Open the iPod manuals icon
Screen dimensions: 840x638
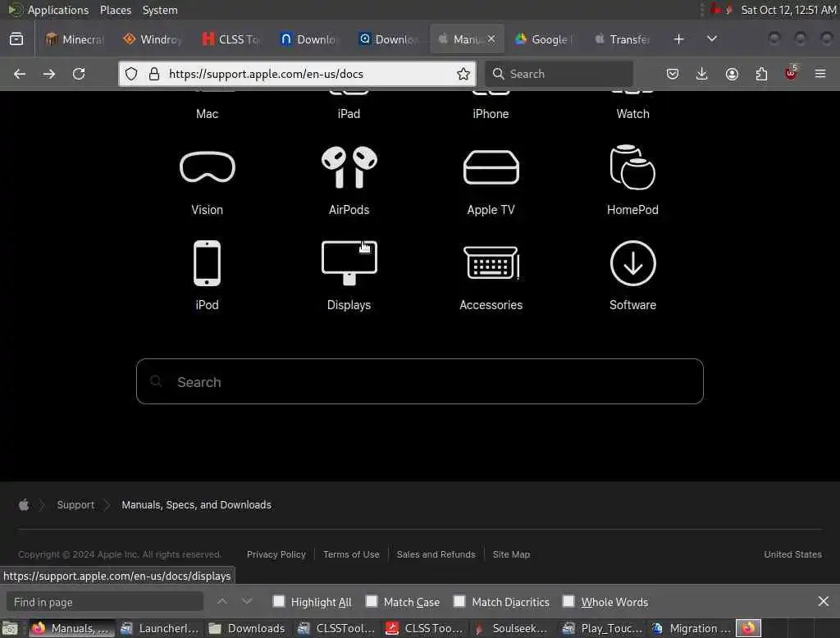click(207, 263)
